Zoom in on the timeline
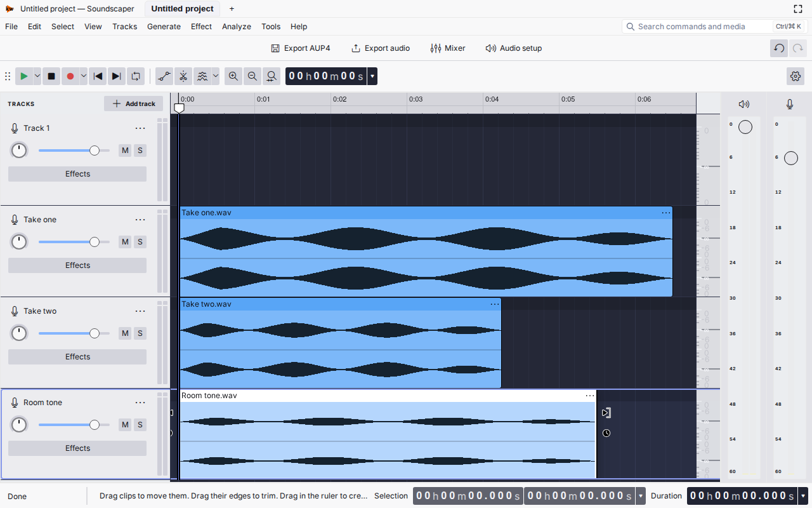812x508 pixels. (233, 76)
